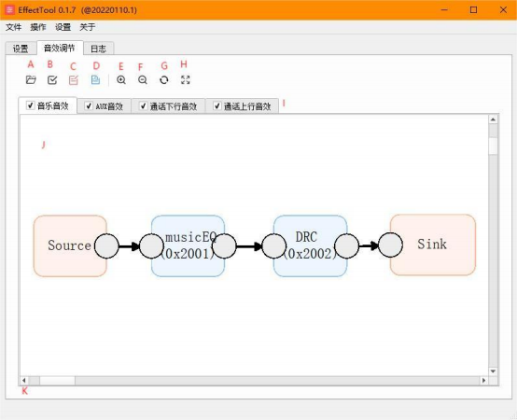This screenshot has width=517, height=420.
Task: Click the checkmark box toolbar icon
Action: (52, 79)
